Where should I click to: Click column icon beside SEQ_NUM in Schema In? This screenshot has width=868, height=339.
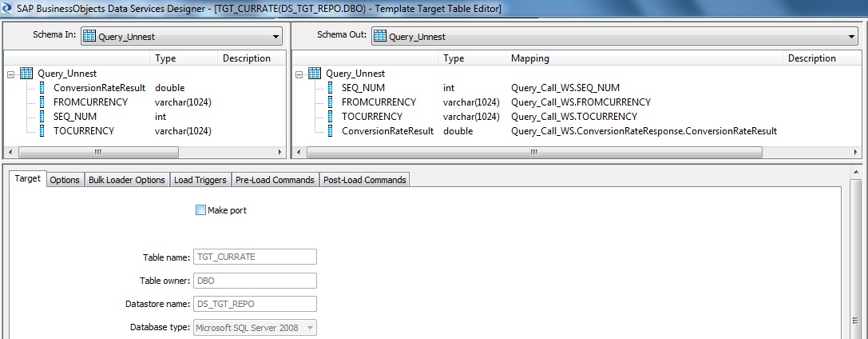point(42,116)
